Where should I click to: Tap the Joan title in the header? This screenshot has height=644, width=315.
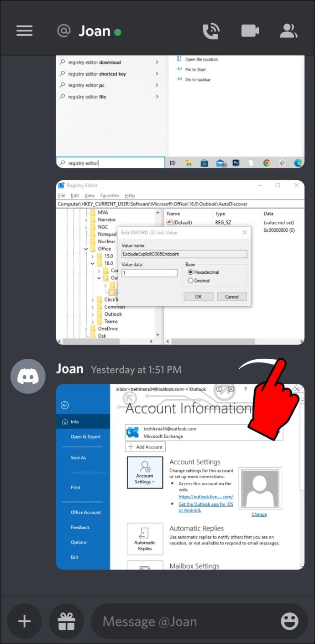tap(94, 31)
